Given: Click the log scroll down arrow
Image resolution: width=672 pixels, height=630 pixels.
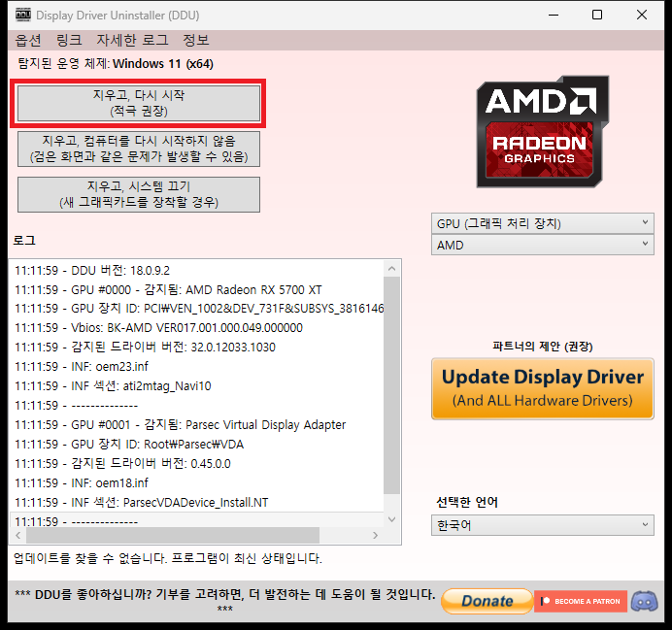Looking at the screenshot, I should 391,519.
